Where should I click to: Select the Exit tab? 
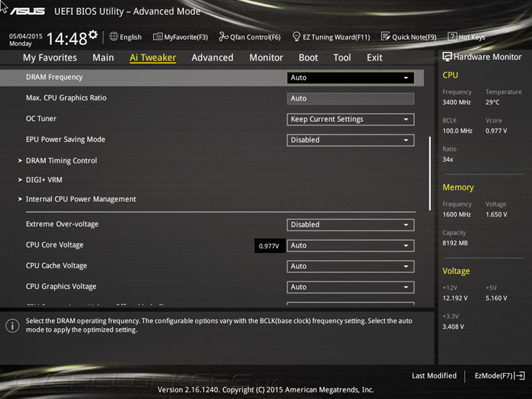(374, 58)
